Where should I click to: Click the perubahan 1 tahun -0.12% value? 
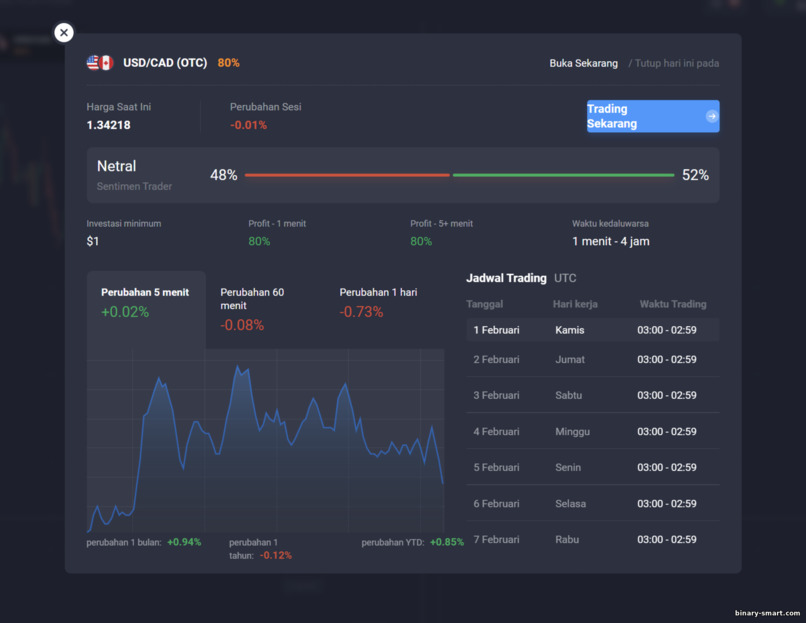point(276,555)
